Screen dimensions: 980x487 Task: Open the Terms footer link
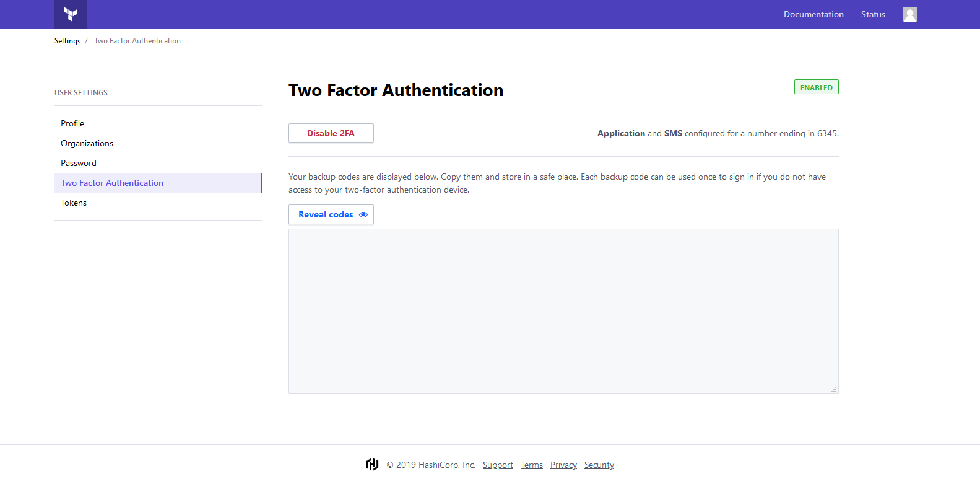click(x=531, y=465)
